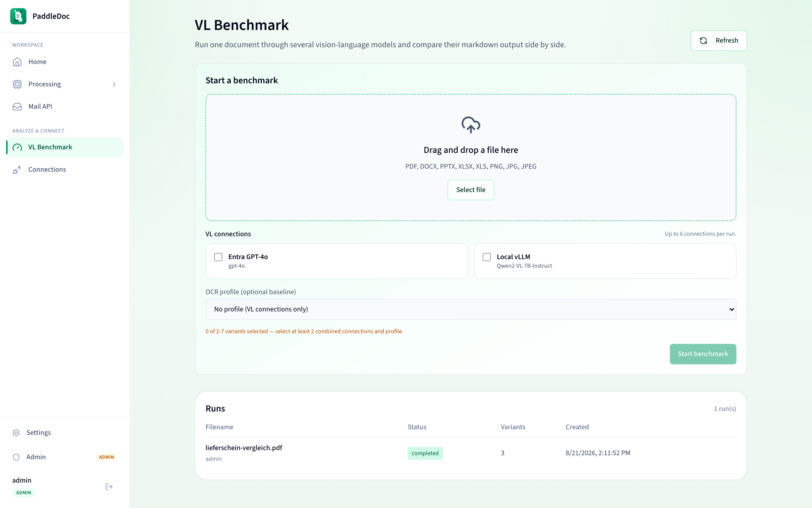Open the OCR profile dropdown
The width and height of the screenshot is (812, 508).
click(471, 309)
